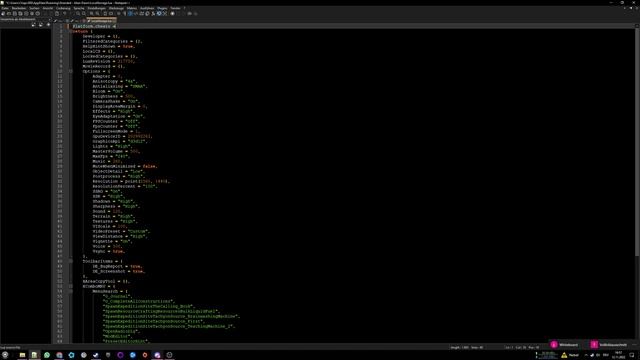Screen dimensions: 640x360
Task: Click the Whiteboard overlay button
Action: pyautogui.click(x=564, y=345)
